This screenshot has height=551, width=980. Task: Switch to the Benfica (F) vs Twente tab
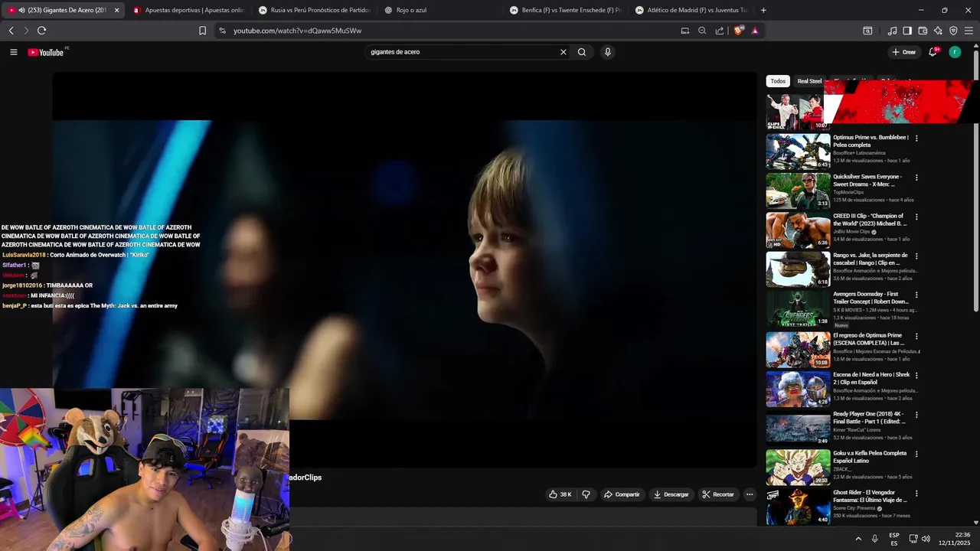point(567,10)
